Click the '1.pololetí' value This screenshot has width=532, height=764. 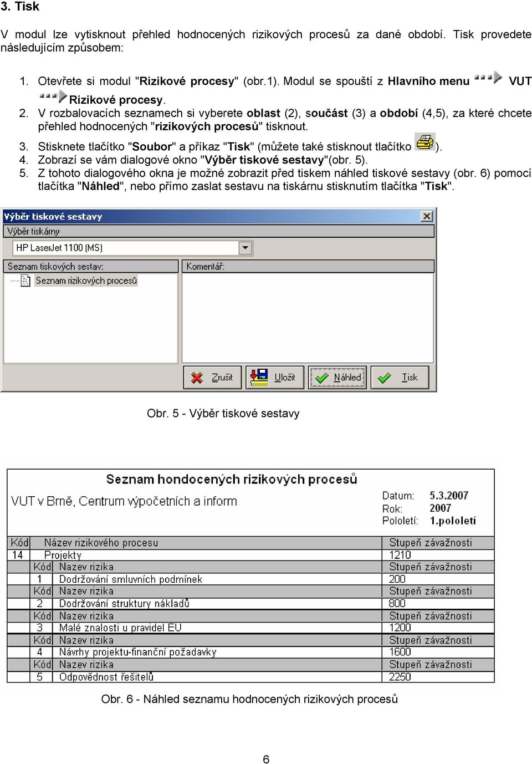(x=452, y=521)
